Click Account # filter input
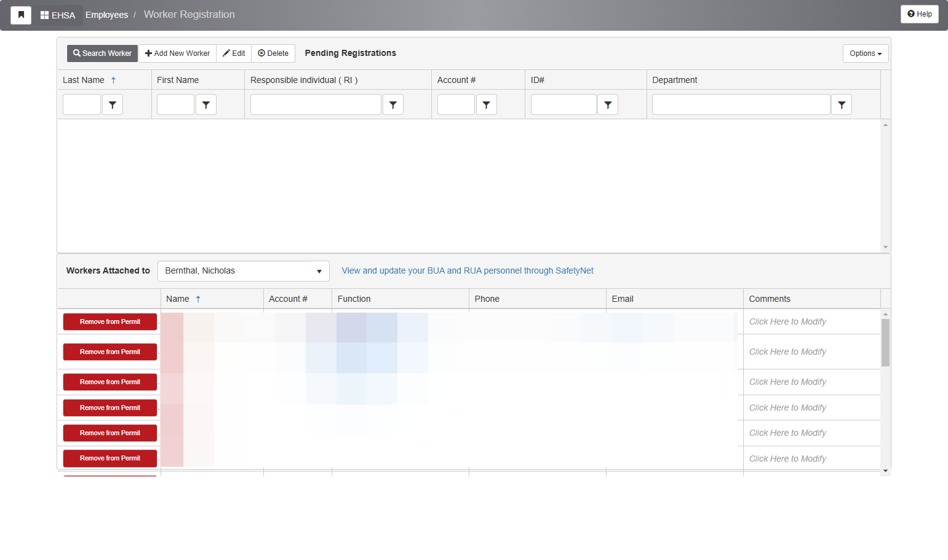The width and height of the screenshot is (948, 560). coord(456,105)
